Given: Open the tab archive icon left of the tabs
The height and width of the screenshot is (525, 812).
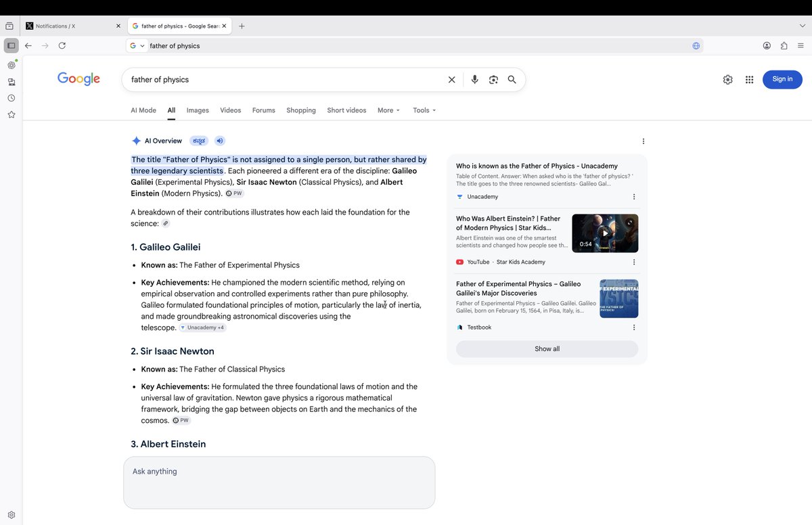Looking at the screenshot, I should 9,26.
